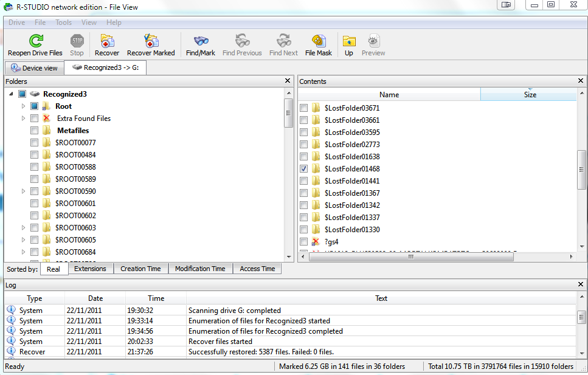The height and width of the screenshot is (375, 588).
Task: Expand the Root folder node
Action: (x=23, y=106)
